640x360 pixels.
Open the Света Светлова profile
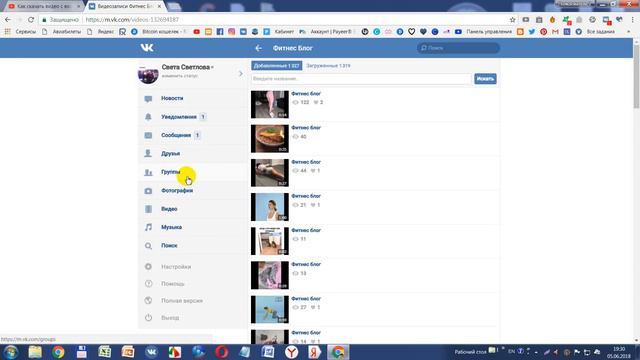(187, 67)
